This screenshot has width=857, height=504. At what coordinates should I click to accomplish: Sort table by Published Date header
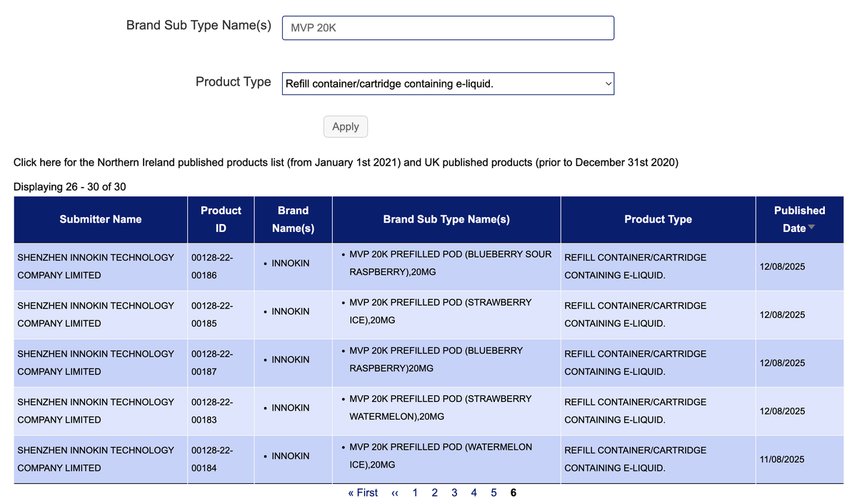799,219
